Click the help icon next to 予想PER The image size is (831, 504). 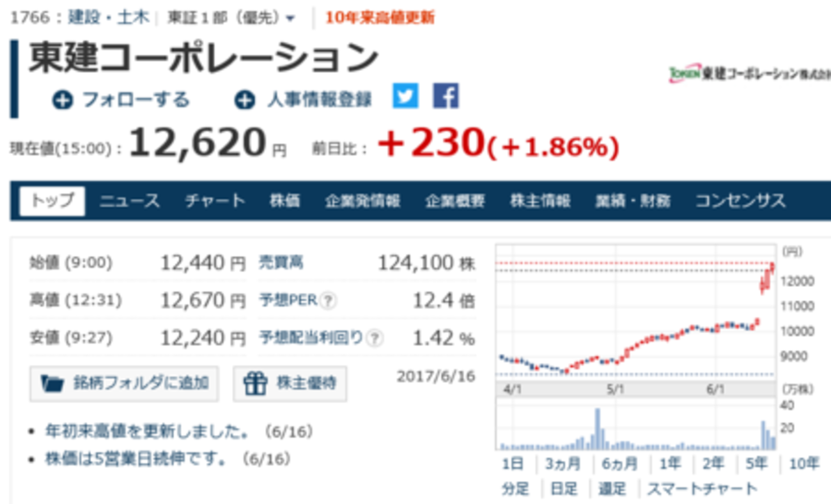[x=329, y=300]
